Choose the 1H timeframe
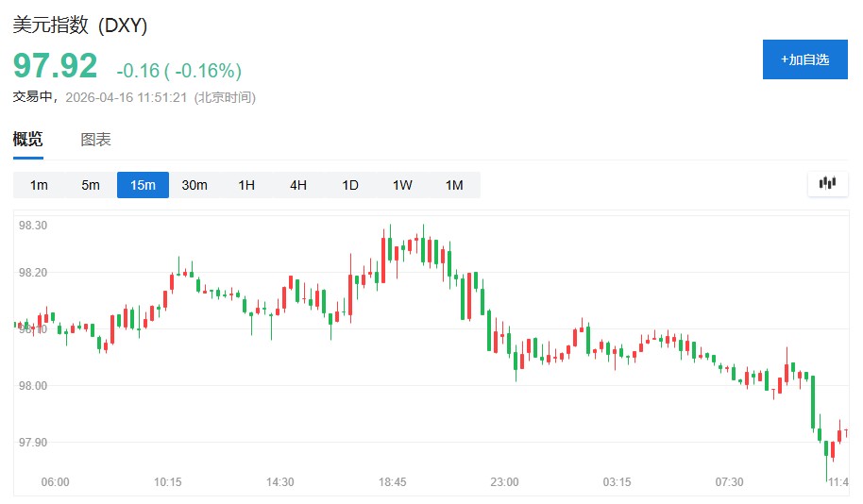 point(246,185)
